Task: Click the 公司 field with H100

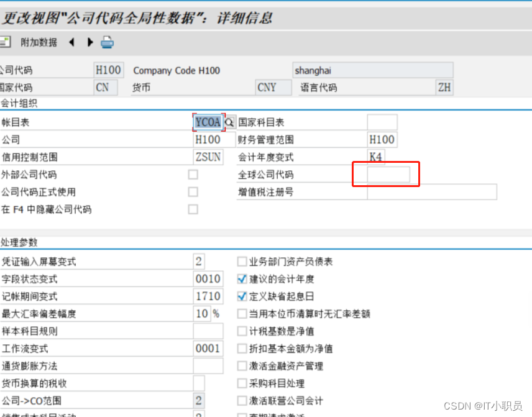Action: point(214,140)
